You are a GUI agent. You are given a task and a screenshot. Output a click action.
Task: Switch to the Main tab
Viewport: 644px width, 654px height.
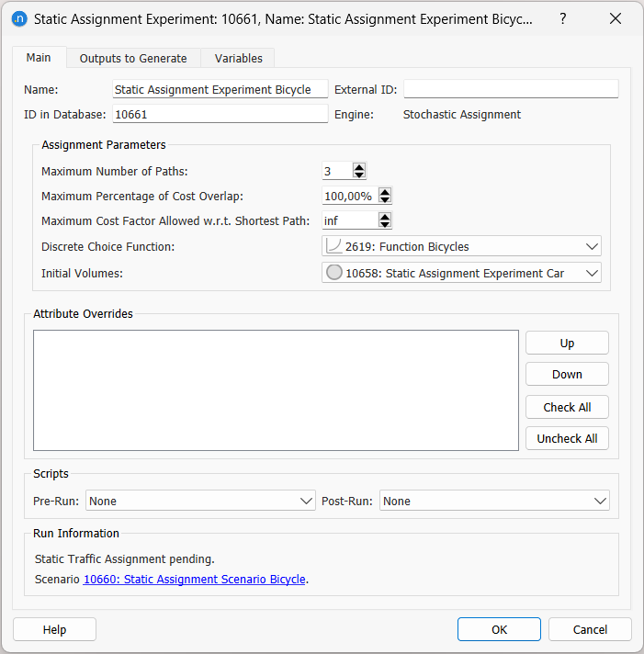click(x=39, y=58)
